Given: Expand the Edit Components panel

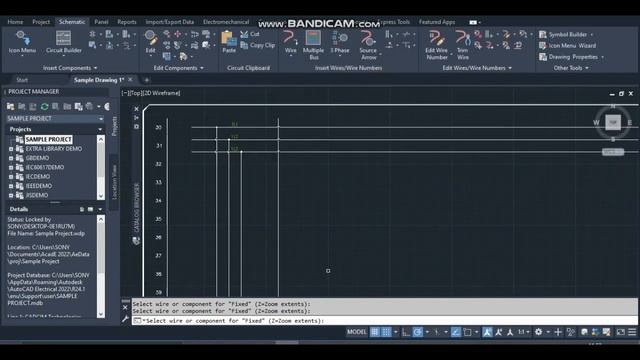Looking at the screenshot, I should tap(178, 68).
